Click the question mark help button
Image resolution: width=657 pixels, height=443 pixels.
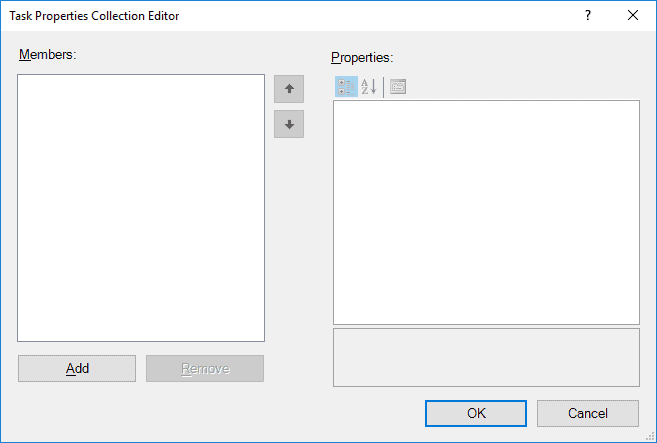pos(588,16)
